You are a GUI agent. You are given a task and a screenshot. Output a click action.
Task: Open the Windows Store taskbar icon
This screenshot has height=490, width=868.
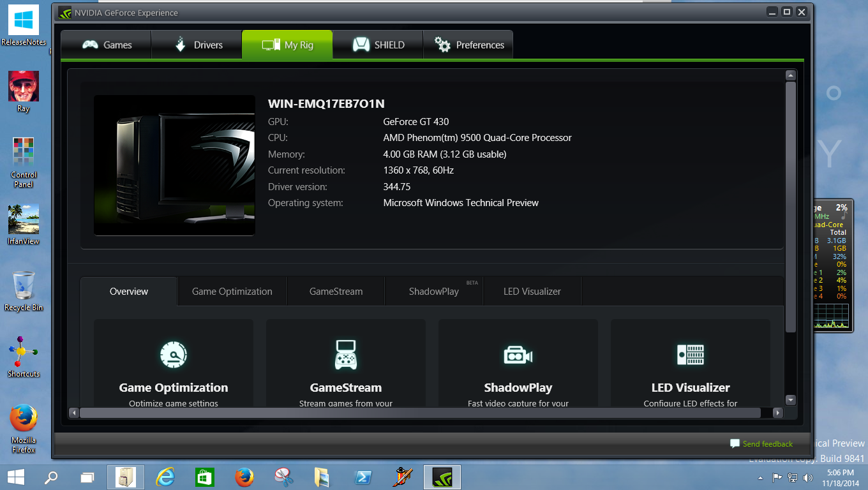pyautogui.click(x=204, y=477)
